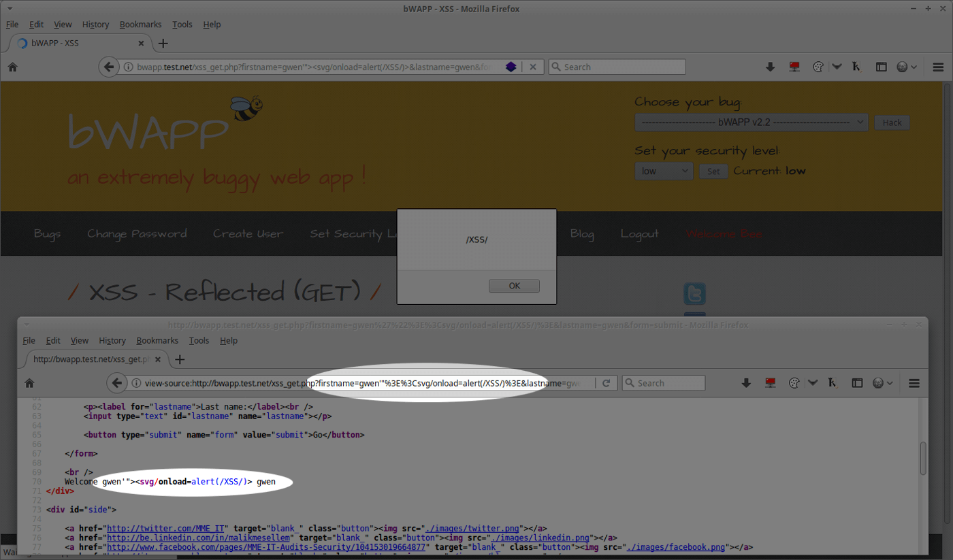
Task: Click the palette toolbar icon in the bWAPP window
Action: point(818,67)
